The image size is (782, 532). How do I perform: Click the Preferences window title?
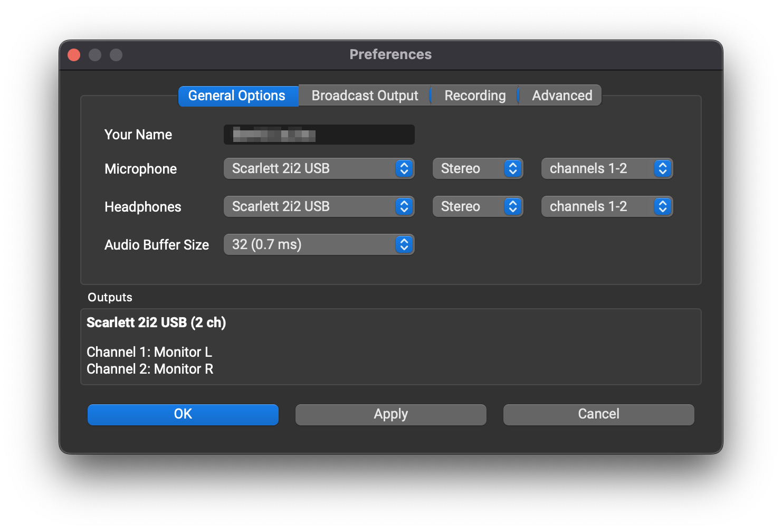390,54
